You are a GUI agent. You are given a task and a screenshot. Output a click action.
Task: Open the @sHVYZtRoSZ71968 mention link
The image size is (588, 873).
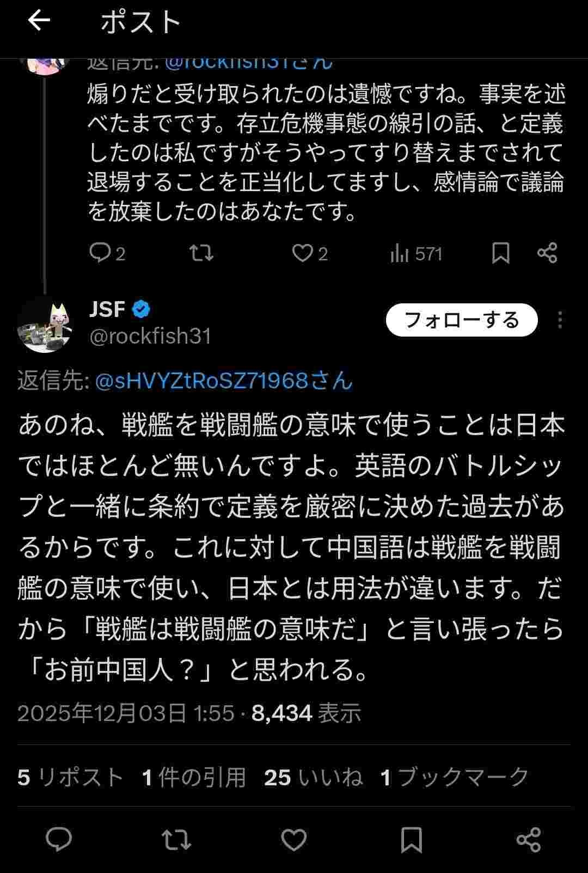point(224,381)
